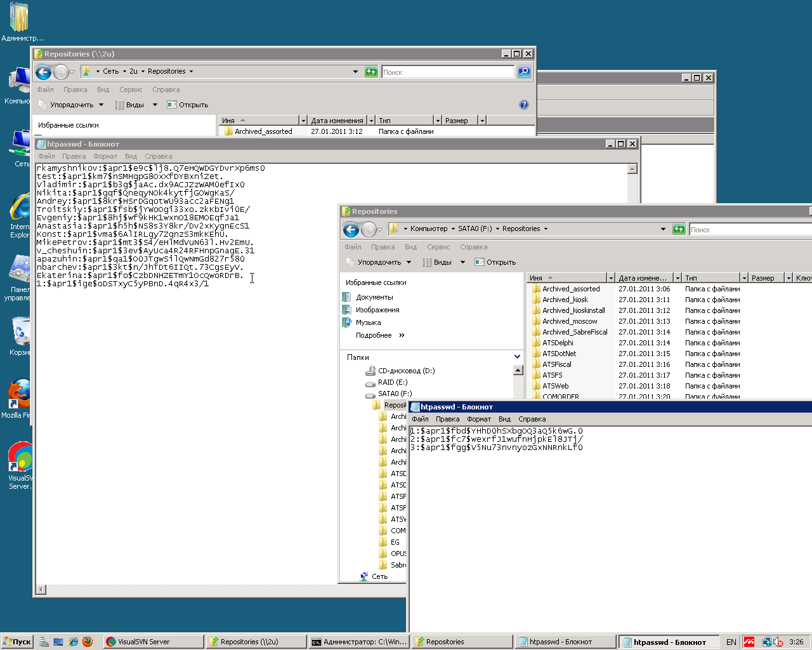This screenshot has width=812, height=650.
Task: Select the Mozilla Firefox desktop shortcut
Action: click(16, 399)
